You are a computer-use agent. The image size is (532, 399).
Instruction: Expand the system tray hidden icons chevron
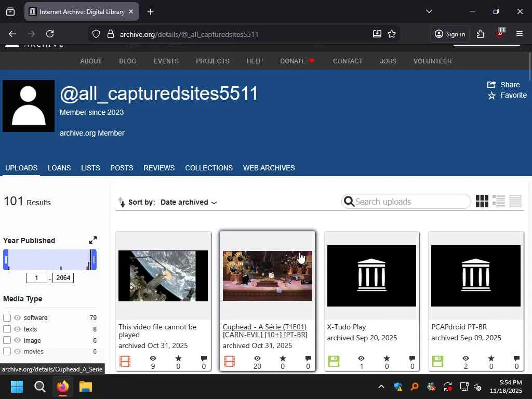(381, 387)
